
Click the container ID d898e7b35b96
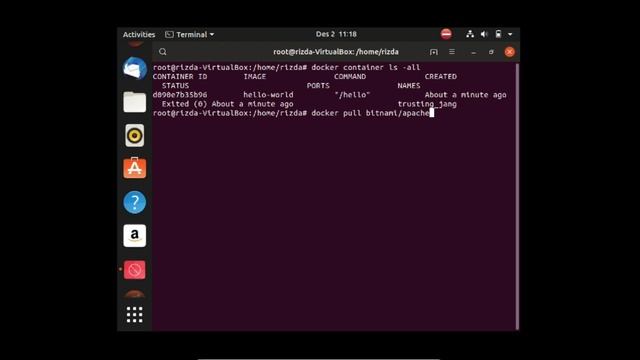point(180,95)
